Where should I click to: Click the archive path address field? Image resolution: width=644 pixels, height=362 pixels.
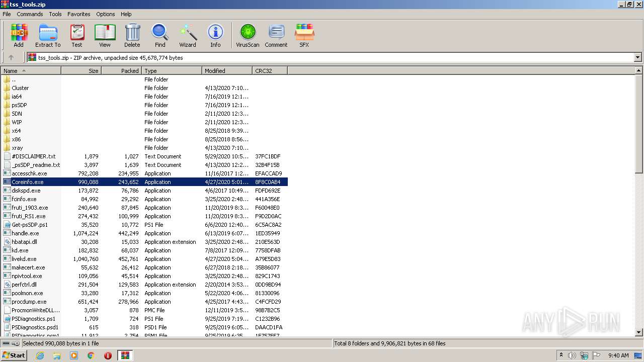click(330, 57)
